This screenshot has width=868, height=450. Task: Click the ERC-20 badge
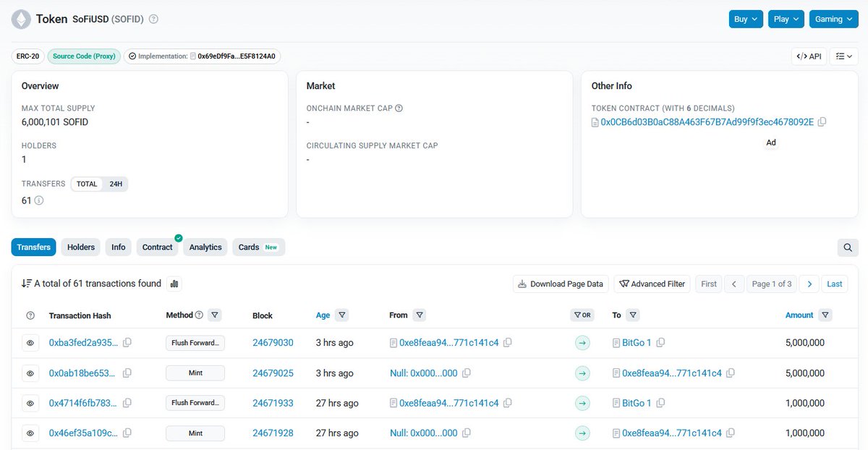[27, 56]
